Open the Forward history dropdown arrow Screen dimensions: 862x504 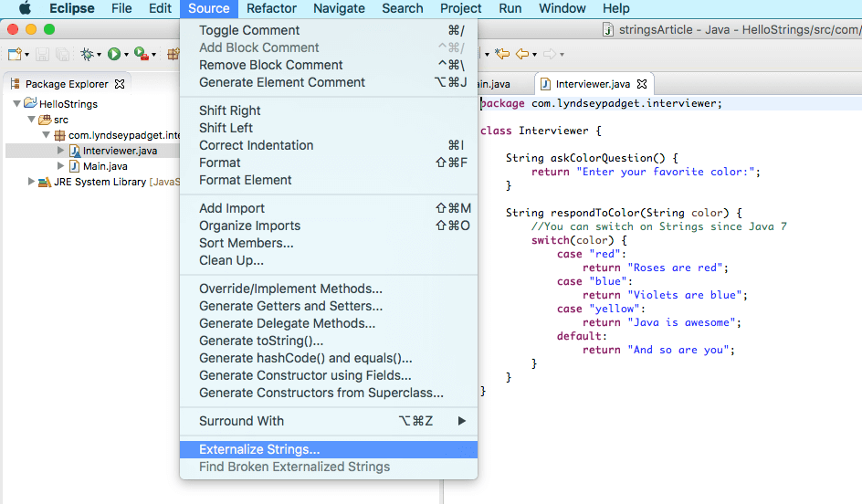click(562, 55)
